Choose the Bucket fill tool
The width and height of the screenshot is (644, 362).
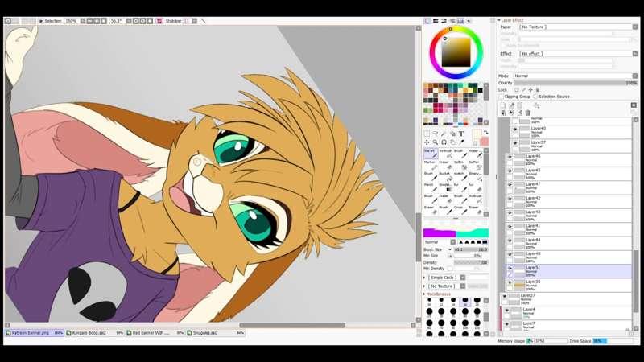[x=446, y=176]
